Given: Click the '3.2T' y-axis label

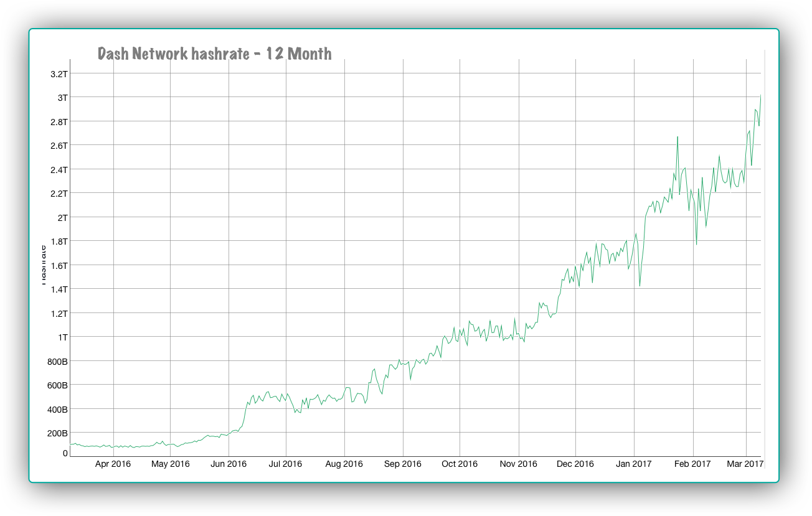Looking at the screenshot, I should tap(59, 74).
